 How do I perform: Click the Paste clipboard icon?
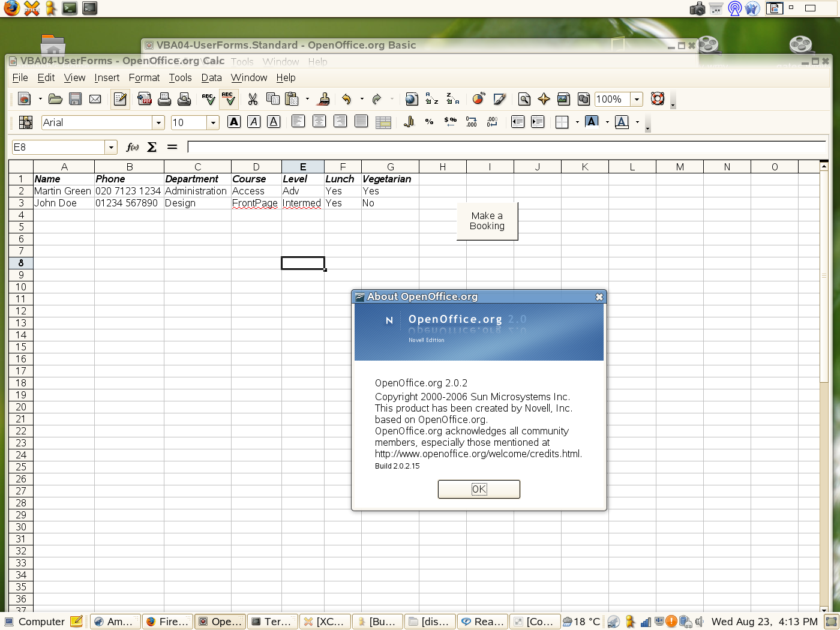click(292, 99)
